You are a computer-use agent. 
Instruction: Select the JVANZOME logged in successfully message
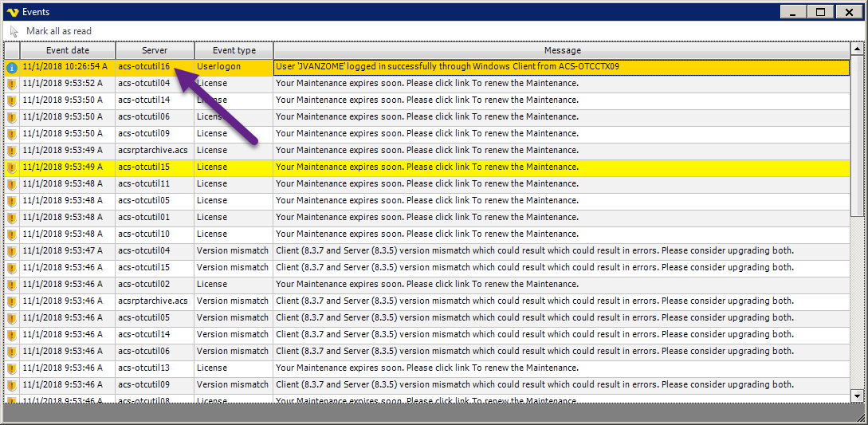[x=447, y=67]
